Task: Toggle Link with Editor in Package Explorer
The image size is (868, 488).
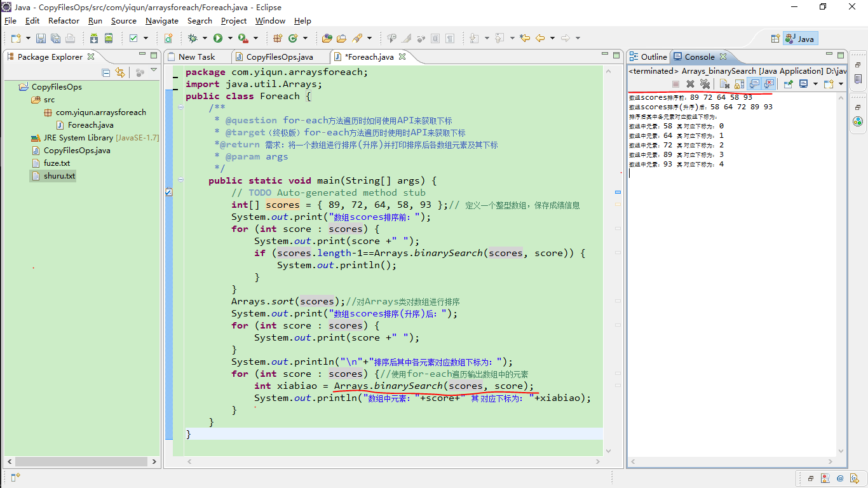Action: point(119,72)
